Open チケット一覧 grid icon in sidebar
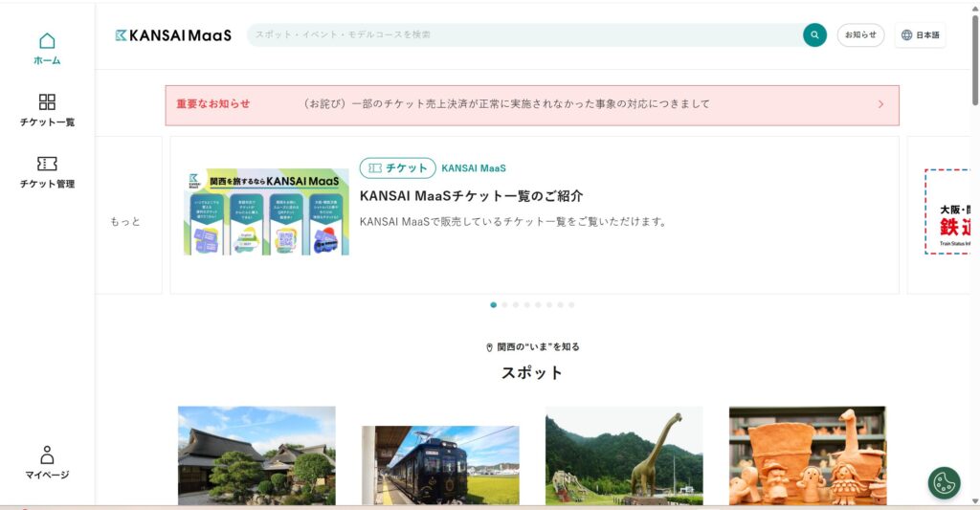The width and height of the screenshot is (980, 510). point(47,101)
